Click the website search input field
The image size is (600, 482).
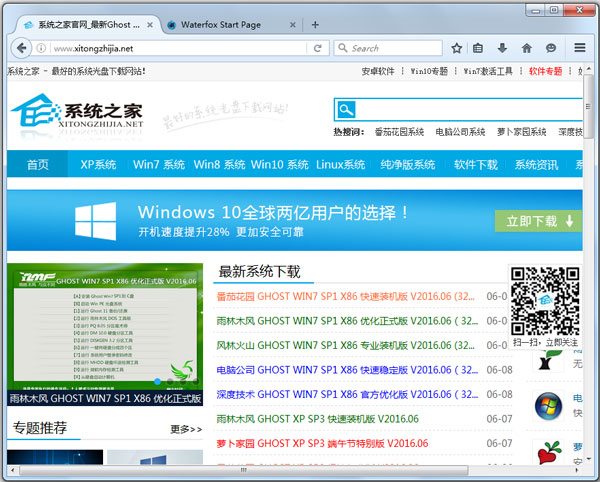[x=470, y=110]
